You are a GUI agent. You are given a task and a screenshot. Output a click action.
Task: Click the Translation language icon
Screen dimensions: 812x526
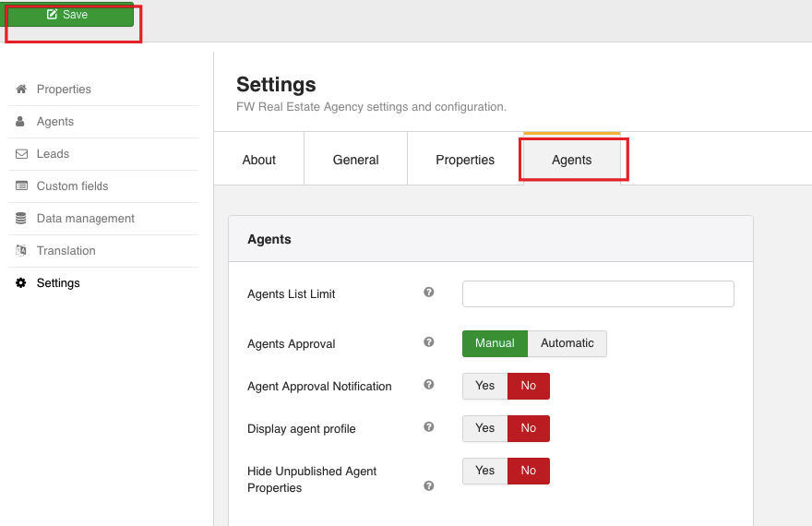[21, 251]
